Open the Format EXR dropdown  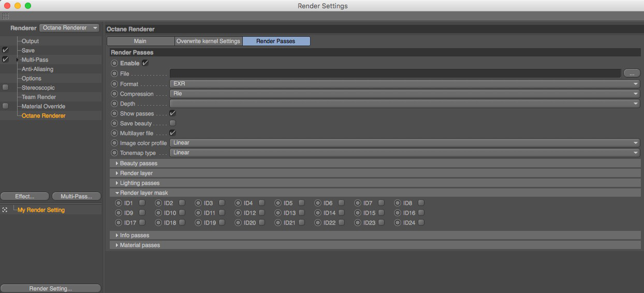pos(405,84)
